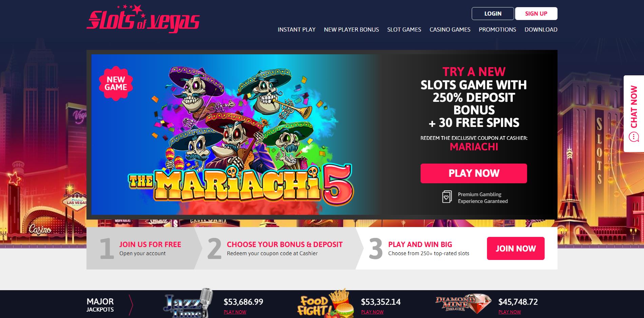Click Play Now on Mariachi banner
Image resolution: width=644 pixels, height=318 pixels.
[x=474, y=173]
